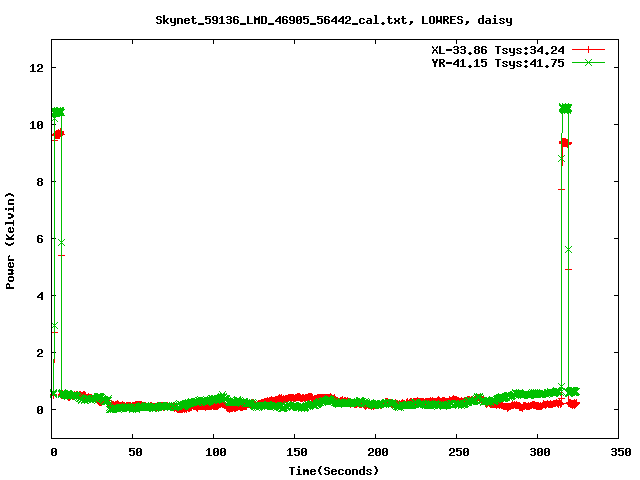
Task: Click the red calibration plateau near time 5
Action: click(x=58, y=134)
